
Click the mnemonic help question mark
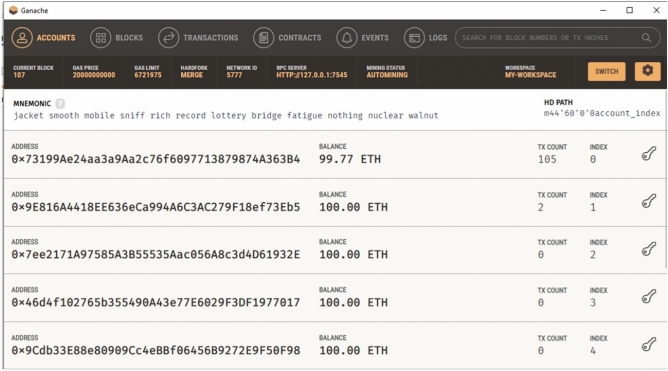[x=60, y=104]
